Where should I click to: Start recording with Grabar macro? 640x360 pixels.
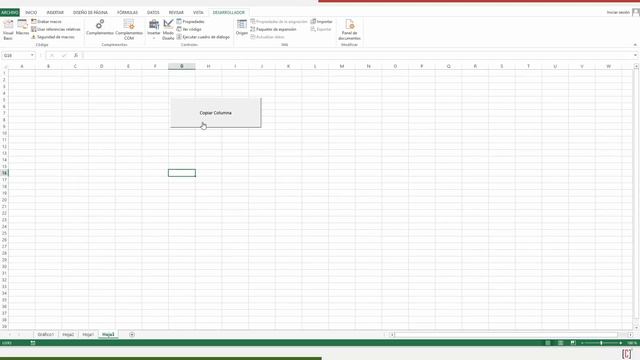tap(47, 21)
